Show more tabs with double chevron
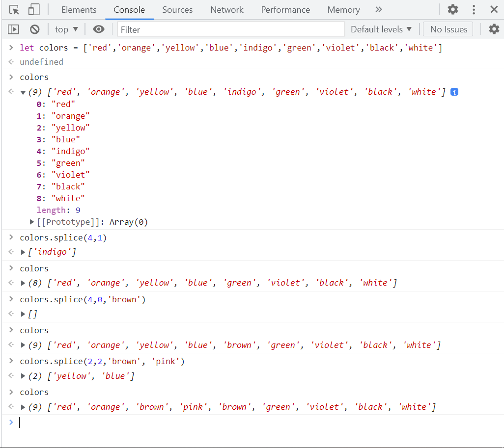This screenshot has width=504, height=448. coord(379,10)
